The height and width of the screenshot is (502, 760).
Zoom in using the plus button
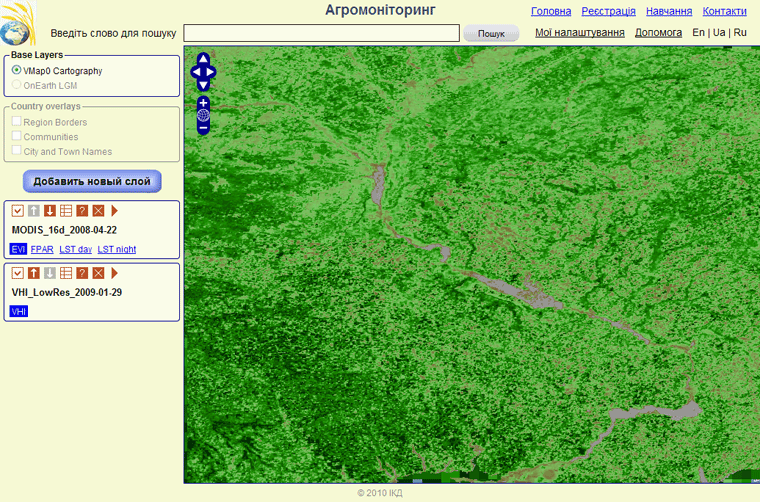pos(203,103)
